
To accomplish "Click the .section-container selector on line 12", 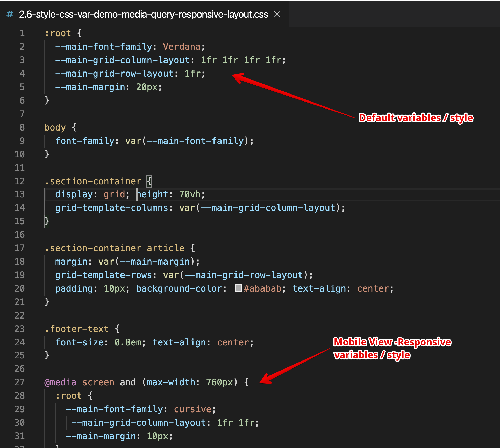I will tap(93, 181).
